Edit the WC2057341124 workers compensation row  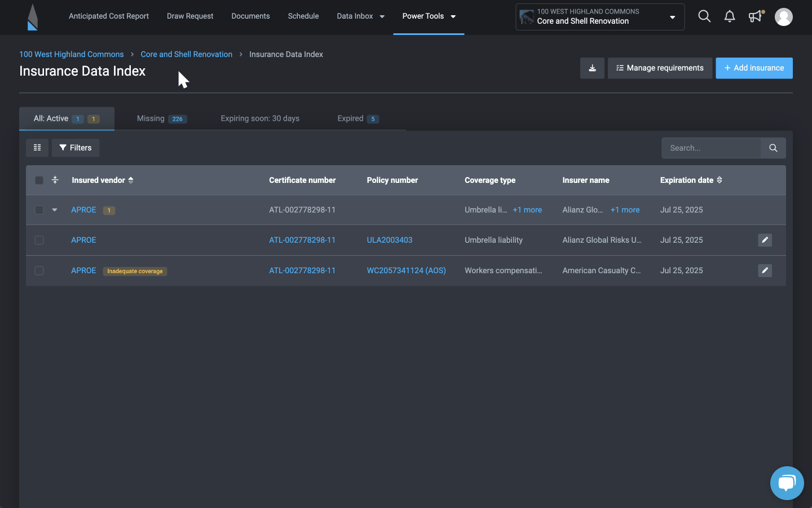coord(765,270)
